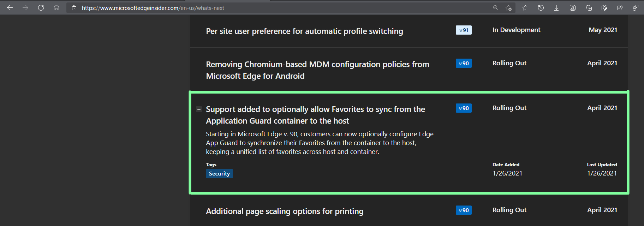The height and width of the screenshot is (226, 644).
Task: Expand 'Removing Chromium-based MDM configuration policies' item
Action: point(317,70)
